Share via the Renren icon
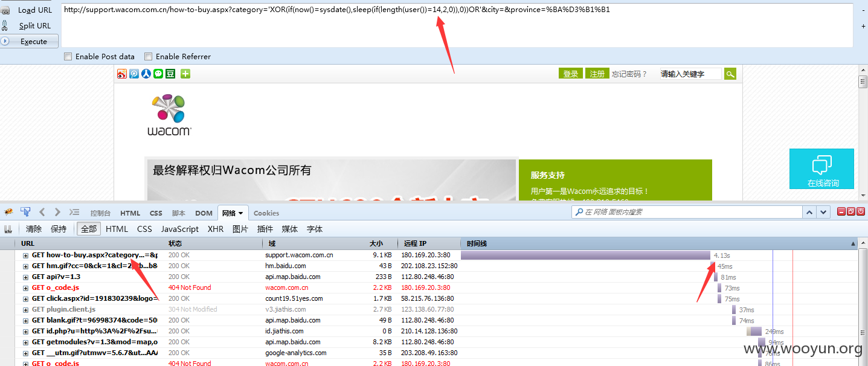Image resolution: width=868 pixels, height=366 pixels. [x=146, y=74]
